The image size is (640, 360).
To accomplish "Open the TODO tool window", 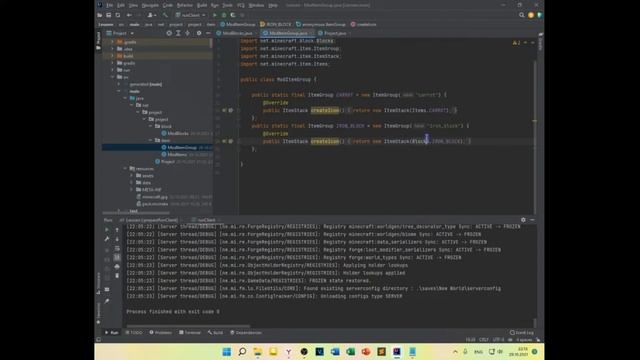I will tap(134, 333).
